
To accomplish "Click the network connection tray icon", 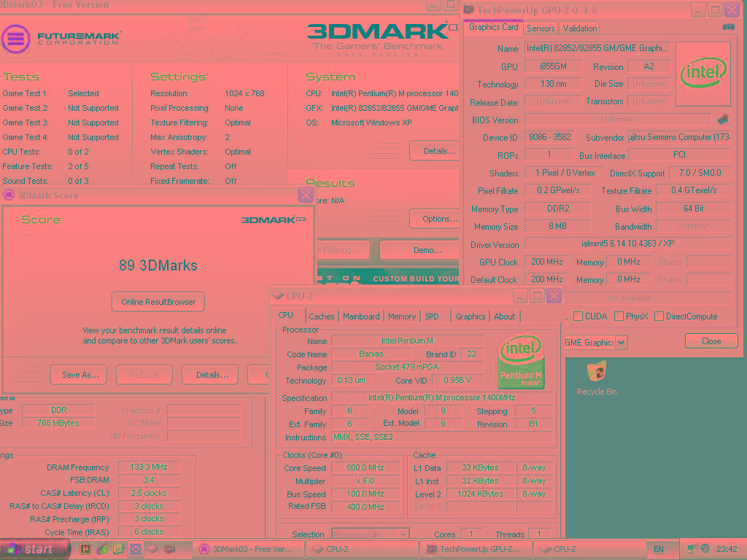I will 693,549.
